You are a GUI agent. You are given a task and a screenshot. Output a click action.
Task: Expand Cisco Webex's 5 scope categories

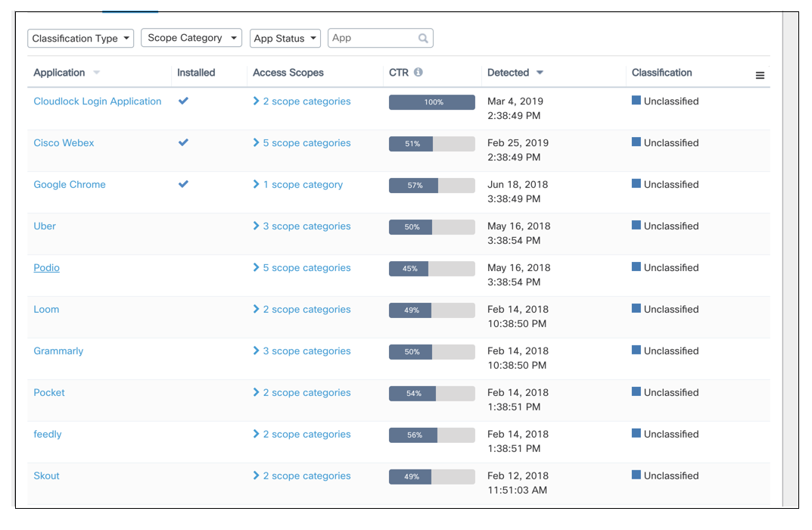pyautogui.click(x=301, y=142)
